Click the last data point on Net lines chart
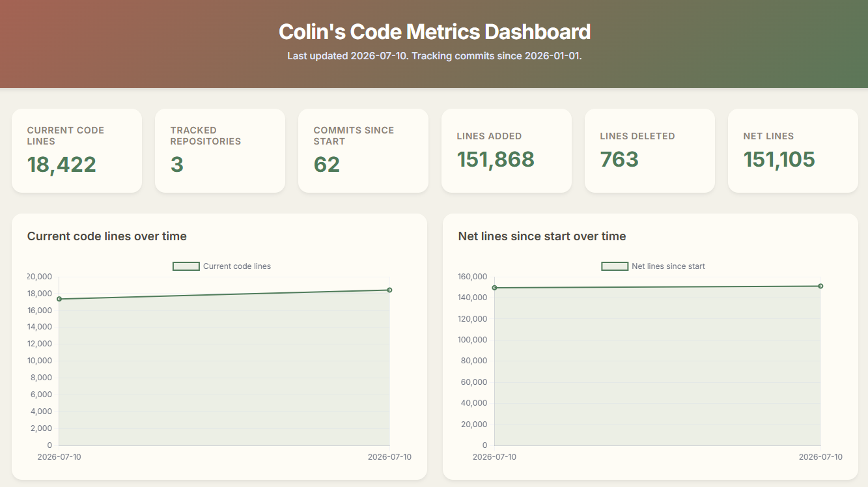This screenshot has width=868, height=487. click(820, 286)
